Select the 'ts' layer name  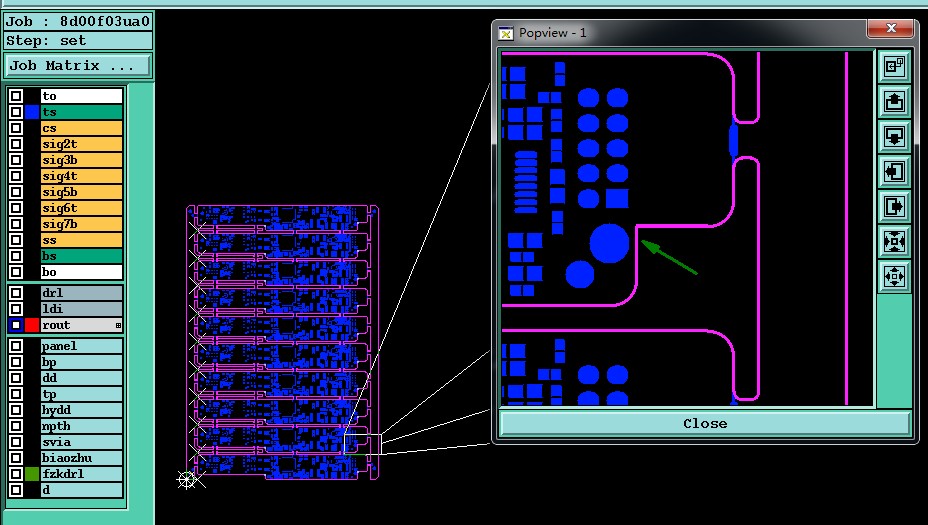point(82,112)
